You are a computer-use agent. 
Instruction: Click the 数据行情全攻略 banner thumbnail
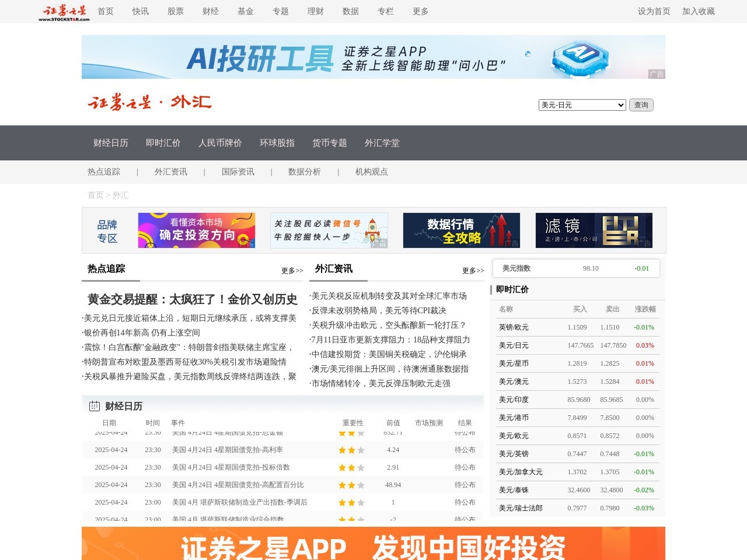461,230
